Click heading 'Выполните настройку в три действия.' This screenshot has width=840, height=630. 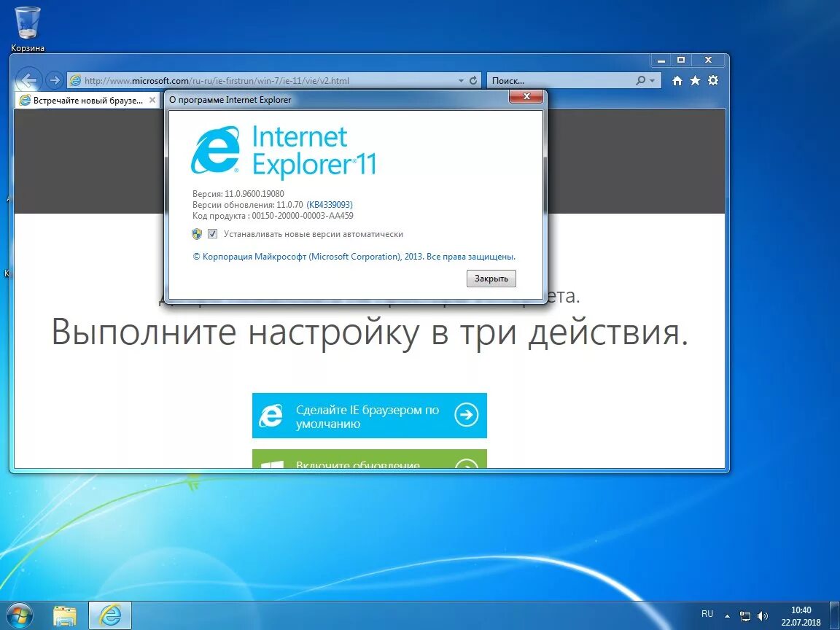pyautogui.click(x=370, y=332)
